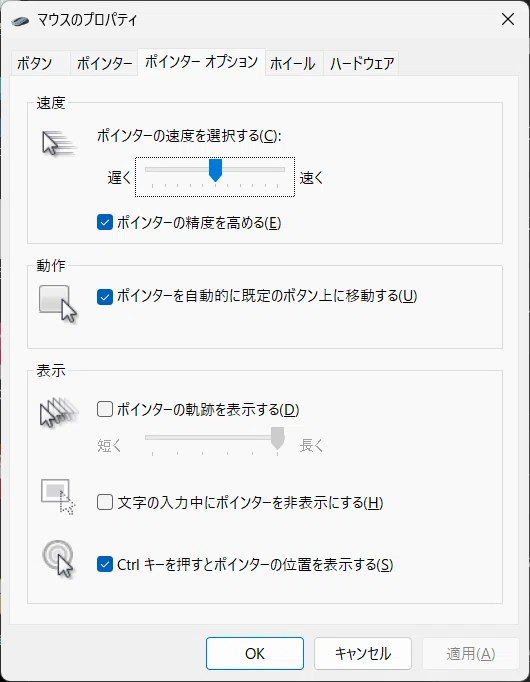
Task: Switch to the ボタン tab
Action: click(x=35, y=64)
